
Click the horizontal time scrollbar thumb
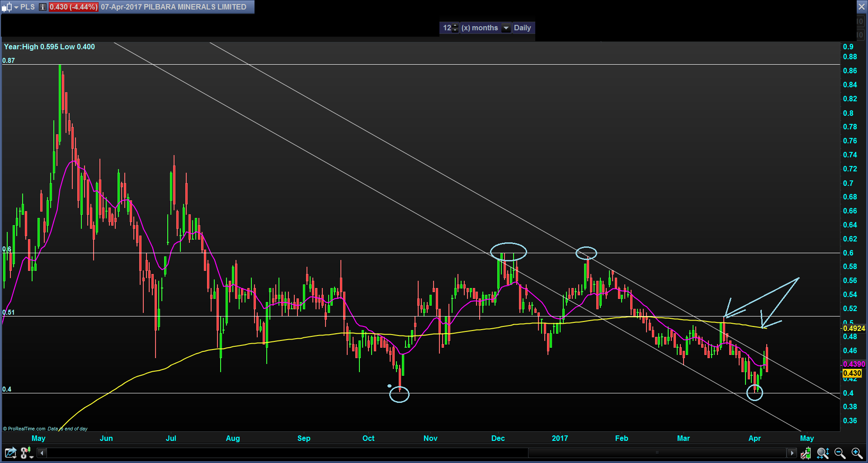click(x=657, y=453)
